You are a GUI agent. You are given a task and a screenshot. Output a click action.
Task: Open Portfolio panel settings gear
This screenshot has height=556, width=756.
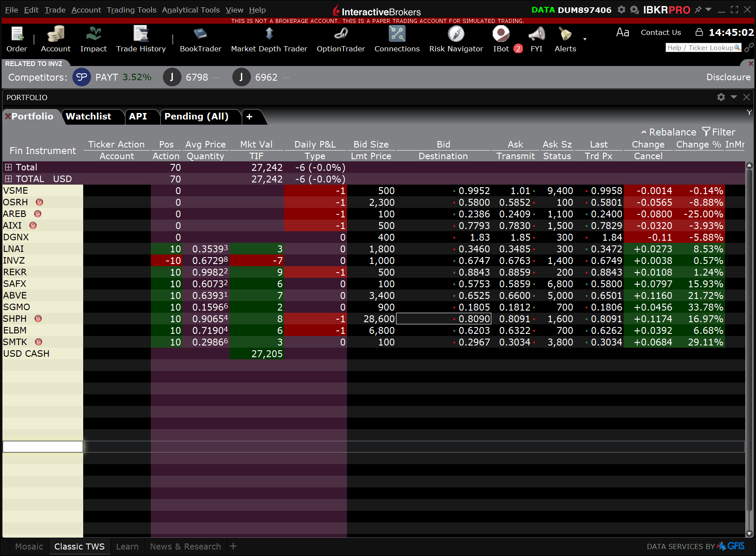pyautogui.click(x=721, y=97)
